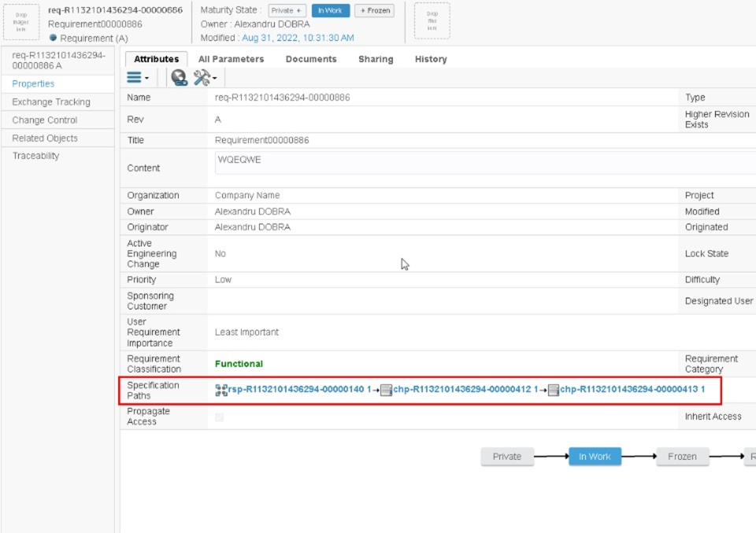Switch to the All Parameters tab
The height and width of the screenshot is (533, 756).
click(231, 59)
